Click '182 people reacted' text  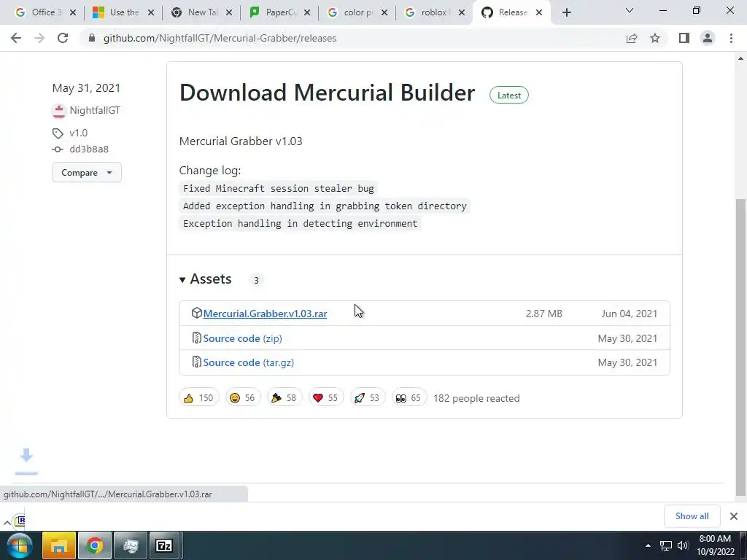click(476, 399)
